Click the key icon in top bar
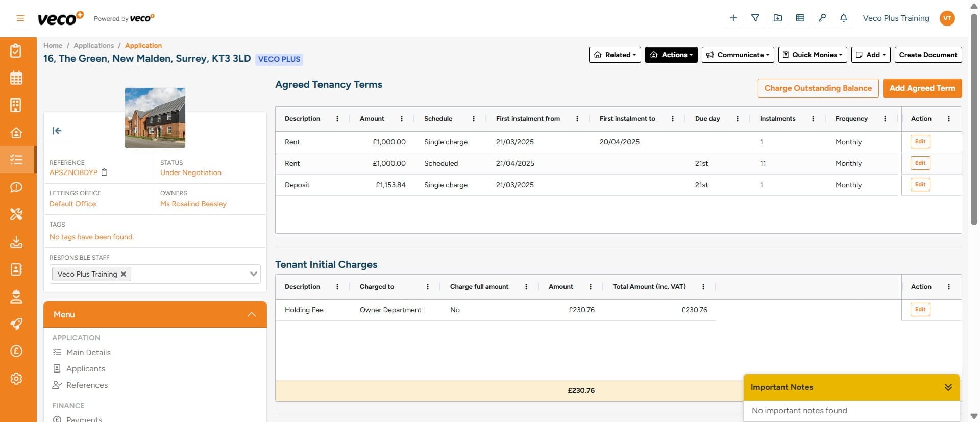This screenshot has height=422, width=980. click(x=822, y=18)
